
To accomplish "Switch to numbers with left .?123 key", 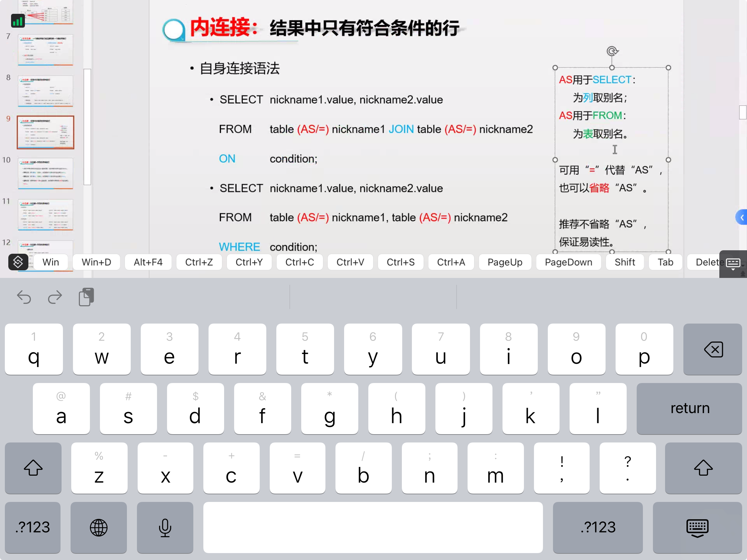I will (x=33, y=528).
